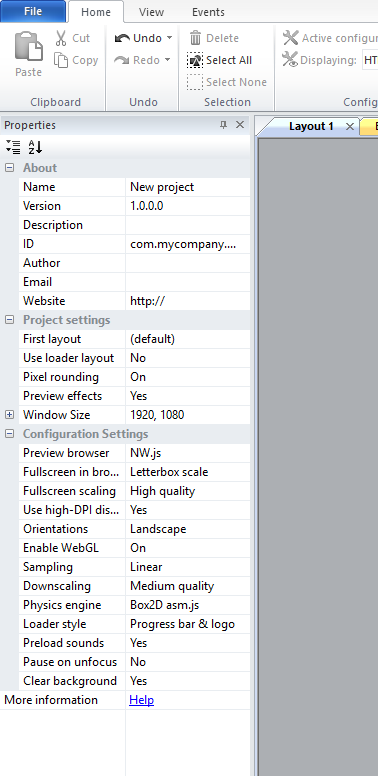
Task: Click the empty Author field
Action: pyautogui.click(x=188, y=263)
